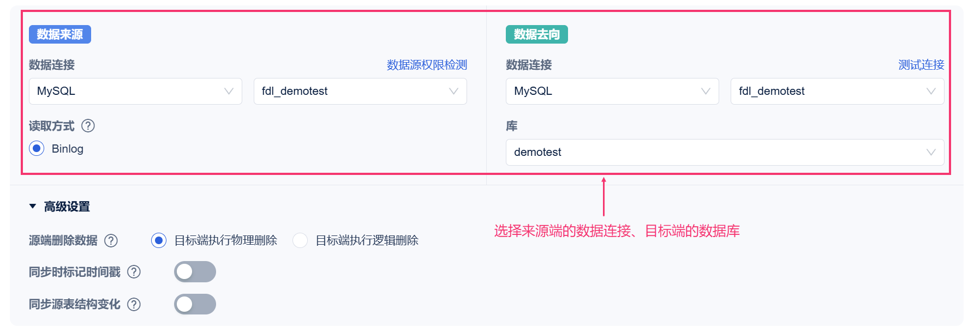Open source MySQL database type dropdown
Image resolution: width=980 pixels, height=333 pixels.
click(135, 92)
